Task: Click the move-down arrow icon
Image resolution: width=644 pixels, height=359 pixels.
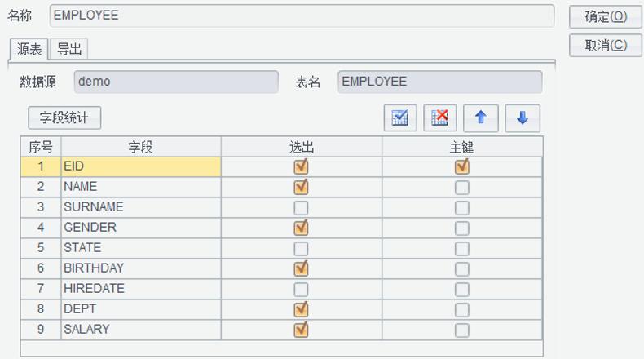Action: (x=523, y=117)
